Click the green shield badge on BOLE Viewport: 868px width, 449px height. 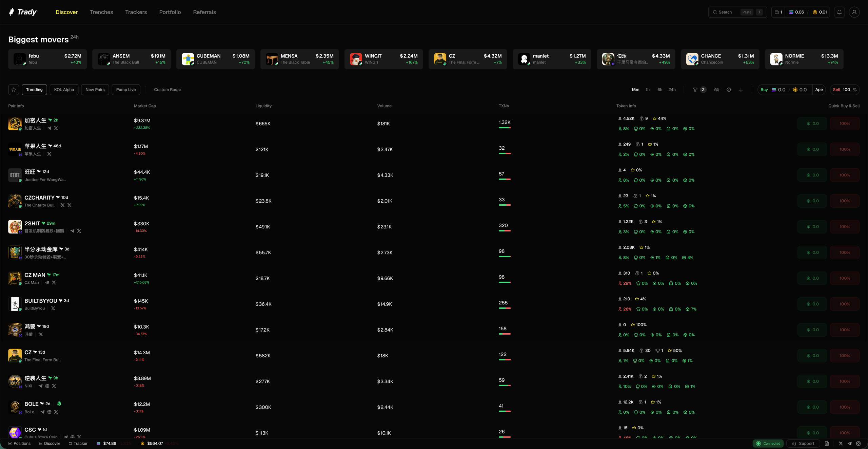(x=59, y=404)
